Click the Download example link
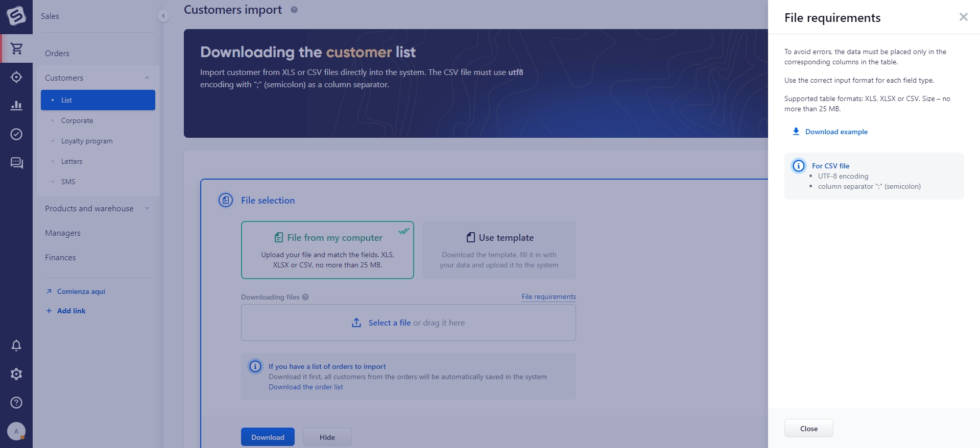This screenshot has width=980, height=448. [x=836, y=132]
